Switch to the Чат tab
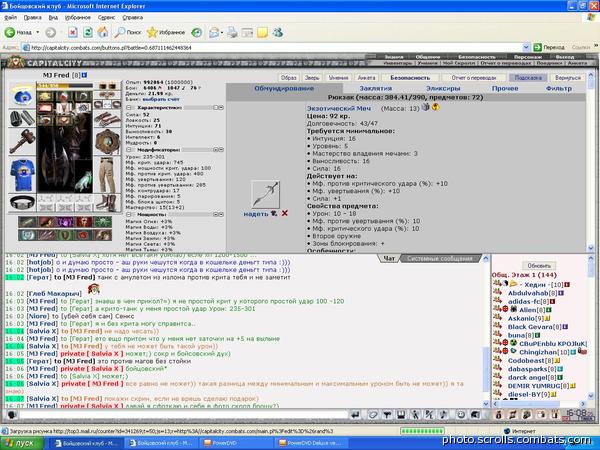Viewport: 600px width, 450px height. point(389,259)
